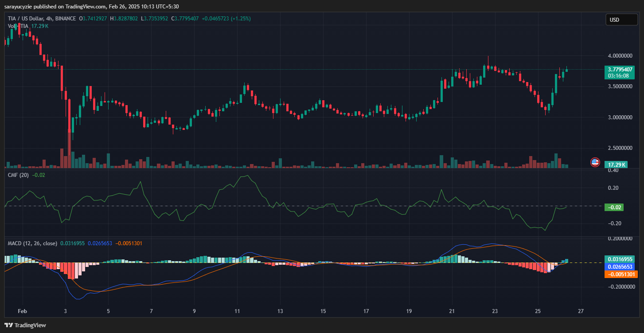Click the 11 date on time axis

click(x=237, y=311)
